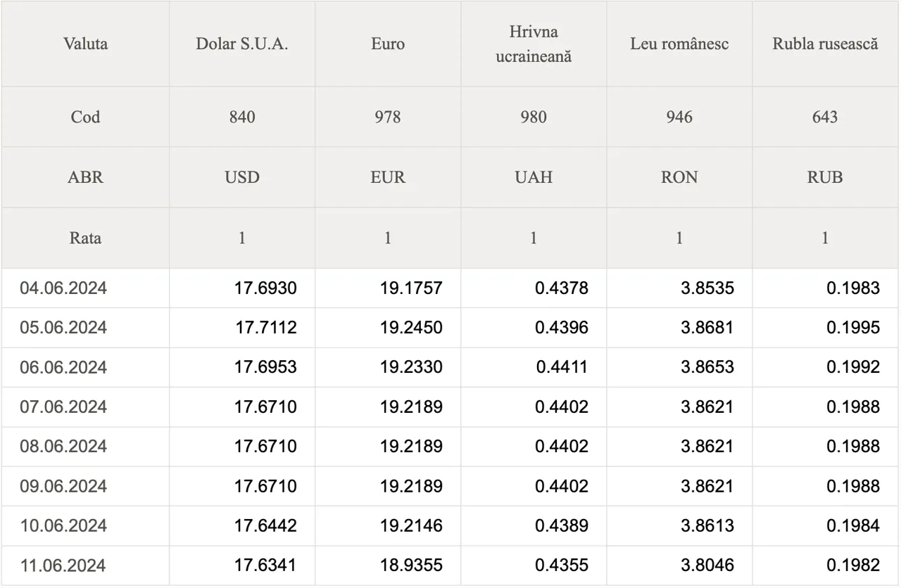Screen dimensions: 901x588
Task: Click currency code 840
Action: [242, 117]
